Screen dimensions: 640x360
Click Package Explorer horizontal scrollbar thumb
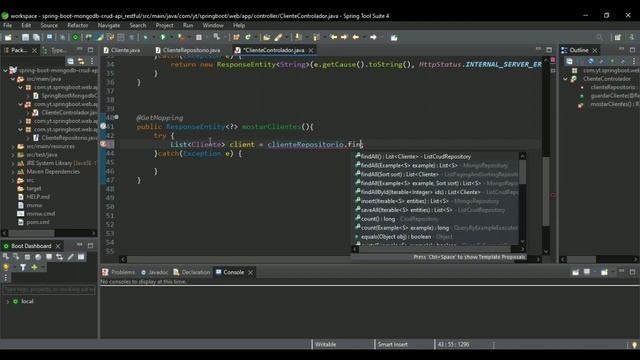click(x=31, y=233)
